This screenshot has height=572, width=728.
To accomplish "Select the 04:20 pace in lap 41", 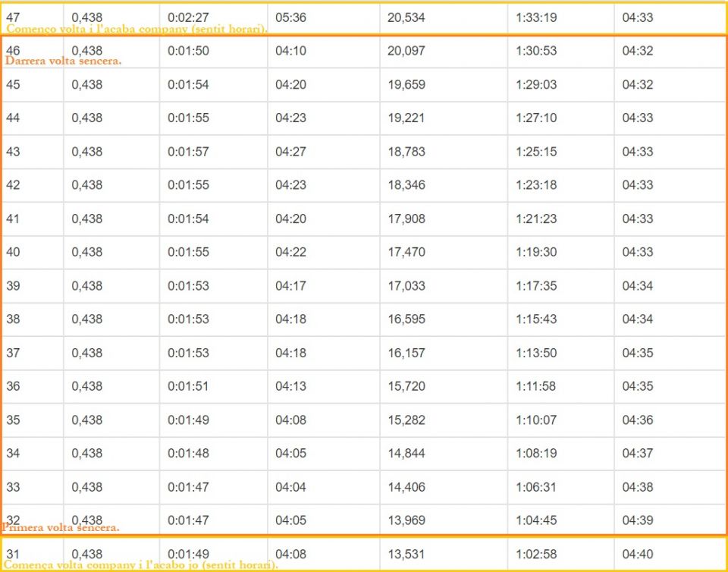I will coord(290,218).
